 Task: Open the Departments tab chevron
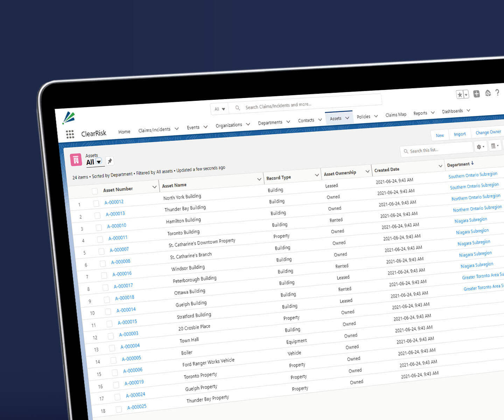288,121
